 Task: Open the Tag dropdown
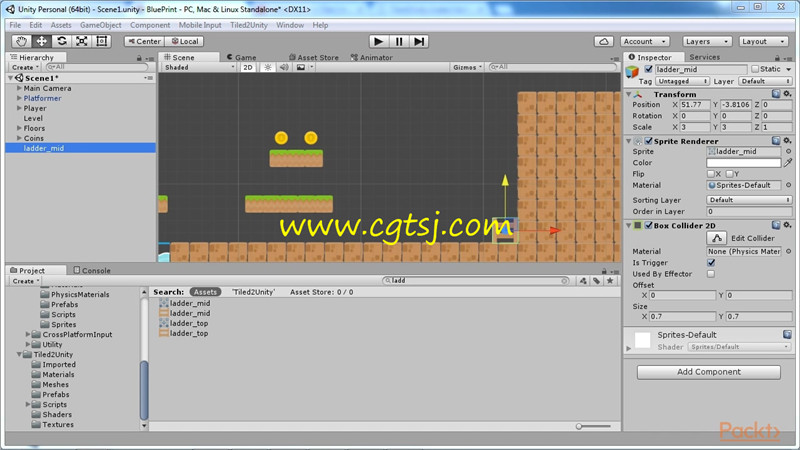[682, 81]
